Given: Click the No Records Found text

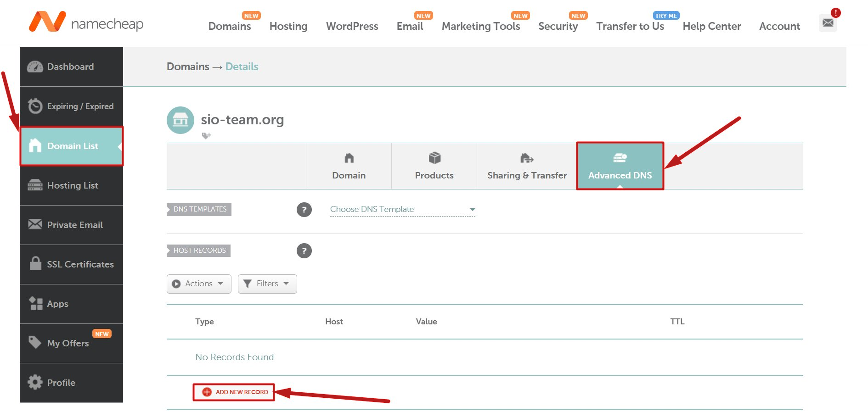Looking at the screenshot, I should [235, 357].
